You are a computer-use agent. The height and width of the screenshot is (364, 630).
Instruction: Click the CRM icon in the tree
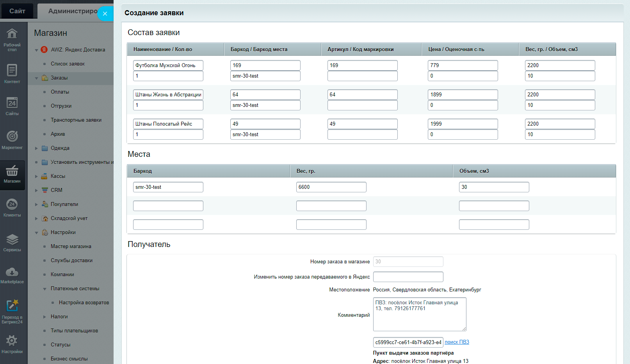click(x=45, y=190)
